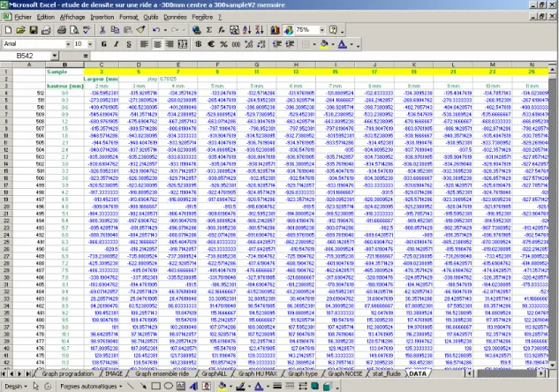559x392 pixels.
Task: Toggle center alignment
Action: tap(157, 44)
